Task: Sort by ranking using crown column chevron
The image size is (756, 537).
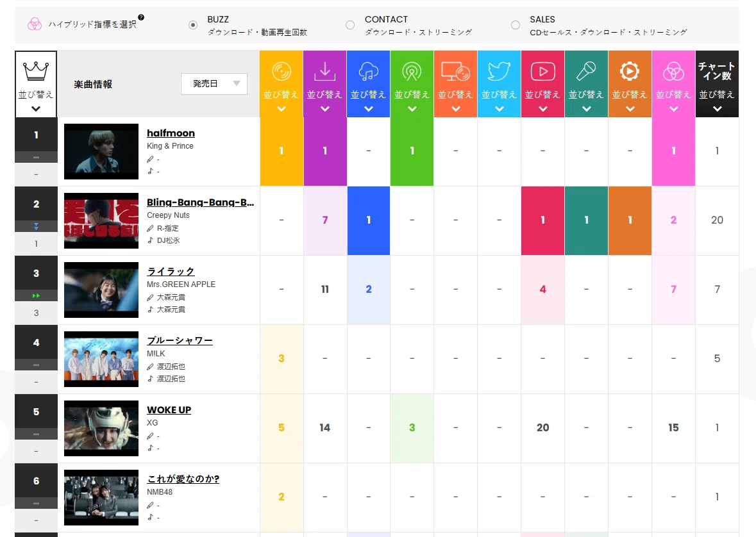Action: (x=36, y=109)
